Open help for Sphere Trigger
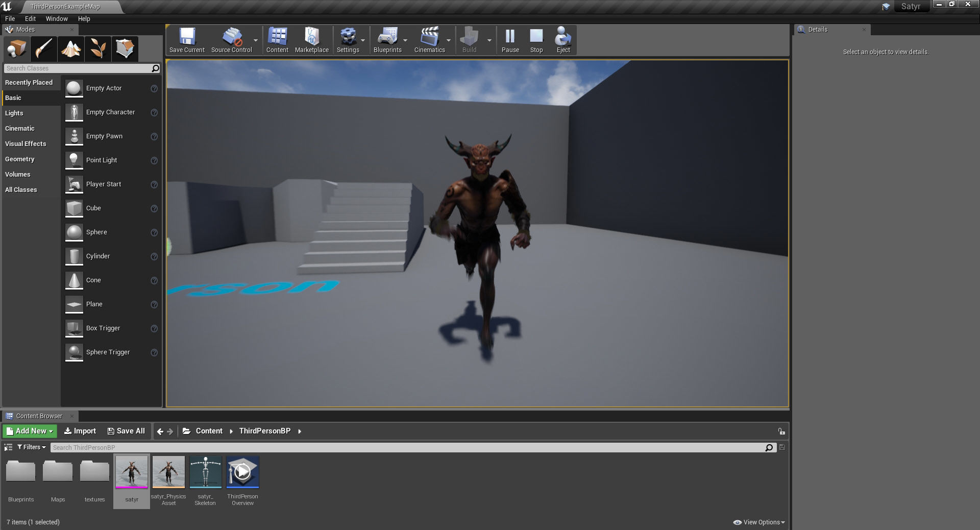 click(154, 352)
